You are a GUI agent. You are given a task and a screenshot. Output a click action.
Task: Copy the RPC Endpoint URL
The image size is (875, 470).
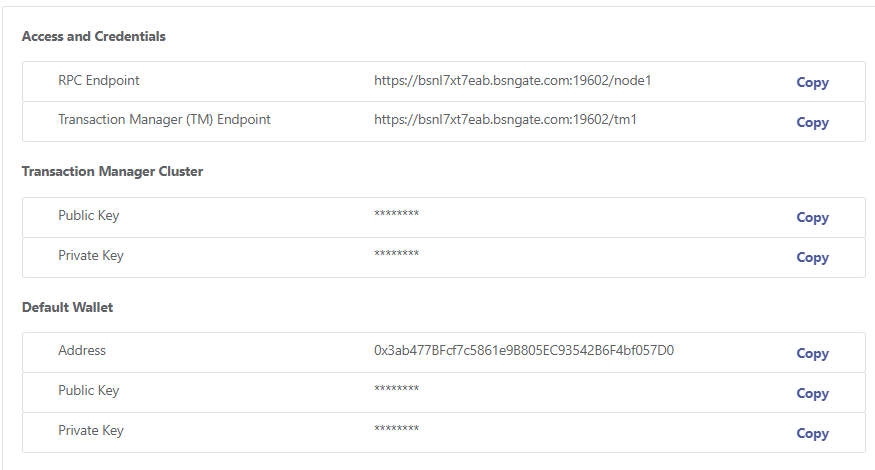[812, 83]
